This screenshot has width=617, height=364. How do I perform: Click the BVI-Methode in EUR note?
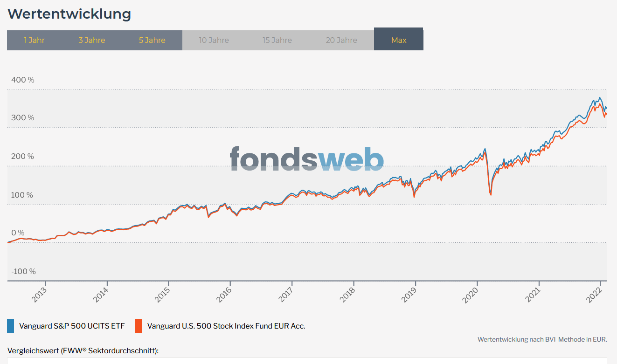pos(542,339)
